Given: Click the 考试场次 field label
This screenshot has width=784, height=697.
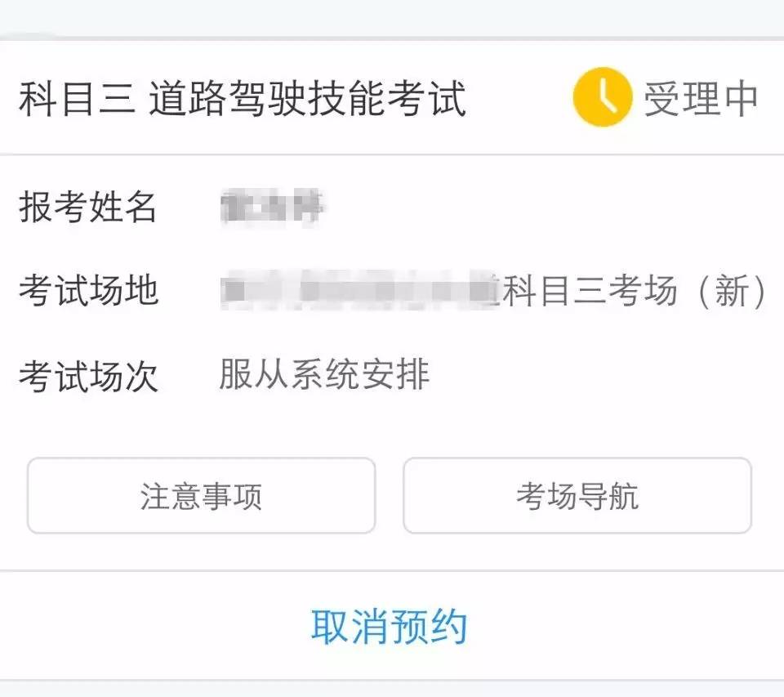Looking at the screenshot, I should click(x=88, y=377).
